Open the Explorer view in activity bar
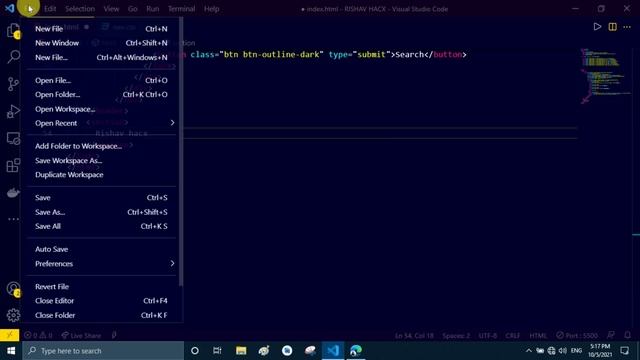Viewport: 640px width, 360px height. point(13,31)
